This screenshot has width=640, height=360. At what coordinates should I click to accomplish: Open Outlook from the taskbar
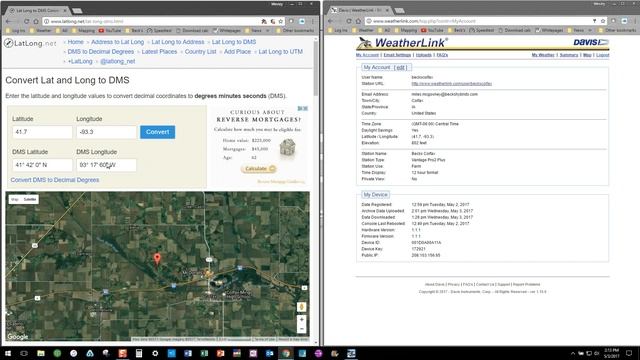coord(269,353)
